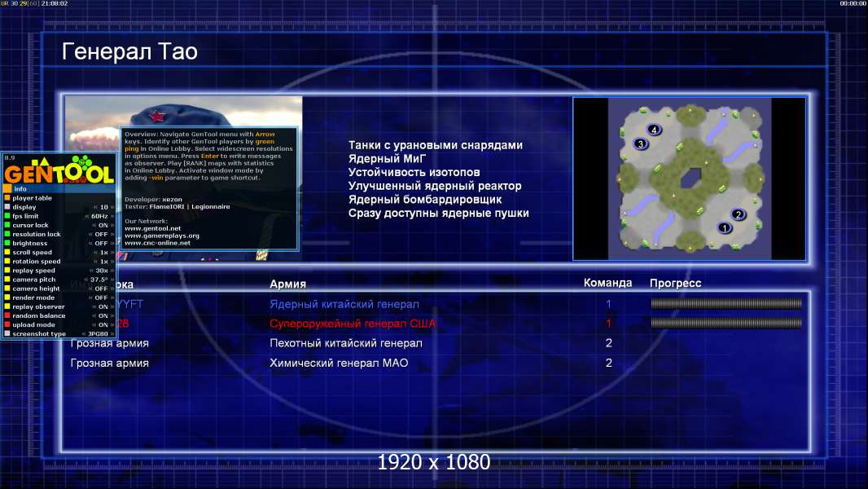This screenshot has width=868, height=489.
Task: Toggle the random balance ON value
Action: (x=103, y=315)
